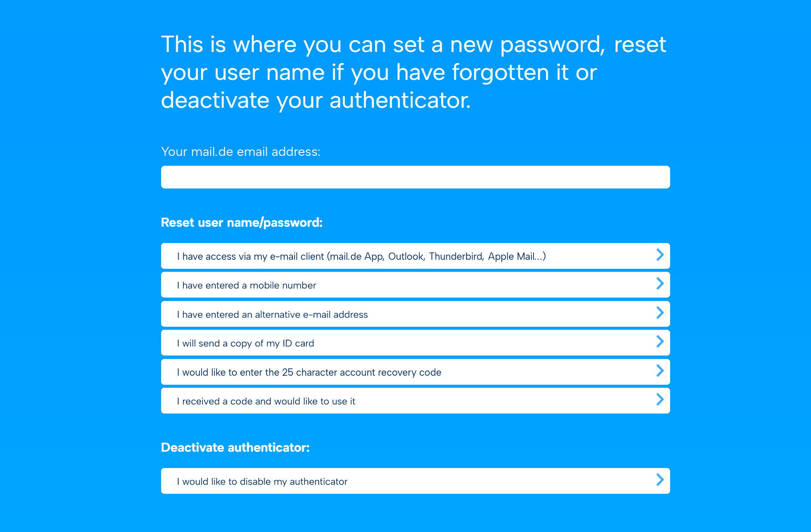Click the chevron on the disable authenticator row
Screen dimensions: 811x532
click(660, 480)
